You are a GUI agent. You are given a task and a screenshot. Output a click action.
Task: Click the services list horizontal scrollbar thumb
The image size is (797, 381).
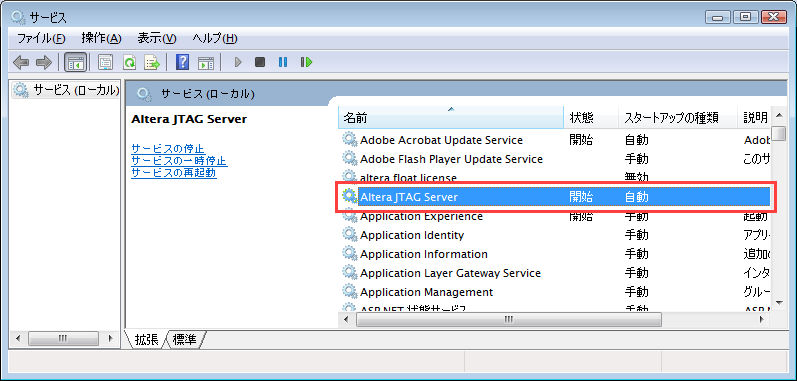[x=509, y=319]
